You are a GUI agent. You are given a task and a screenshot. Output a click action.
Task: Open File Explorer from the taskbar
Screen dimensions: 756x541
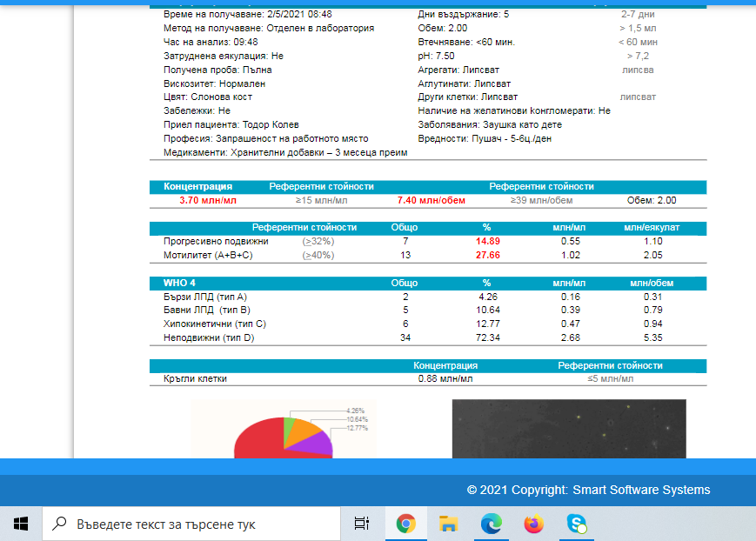[448, 524]
